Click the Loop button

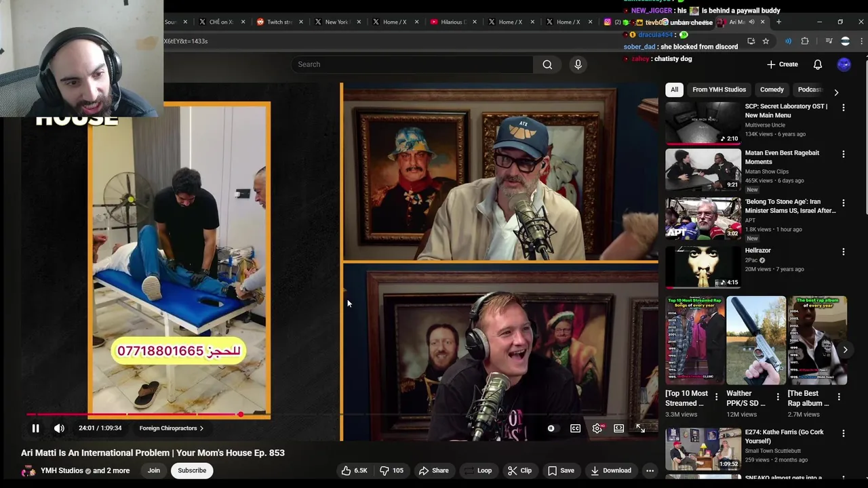click(477, 470)
